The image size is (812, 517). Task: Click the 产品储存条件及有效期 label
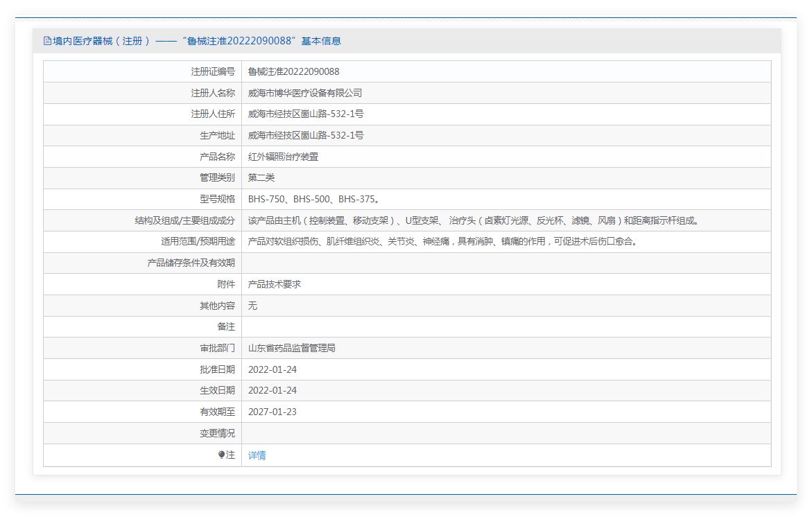(191, 263)
